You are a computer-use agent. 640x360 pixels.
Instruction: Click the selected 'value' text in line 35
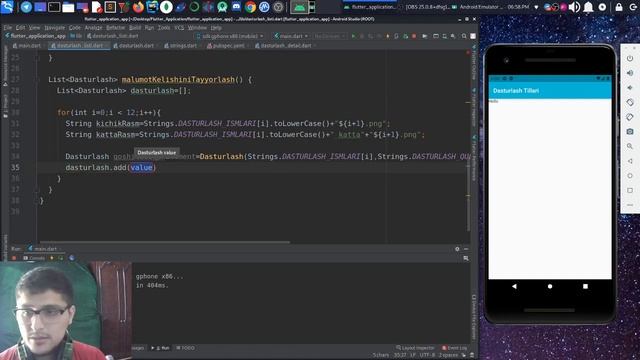[141, 168]
